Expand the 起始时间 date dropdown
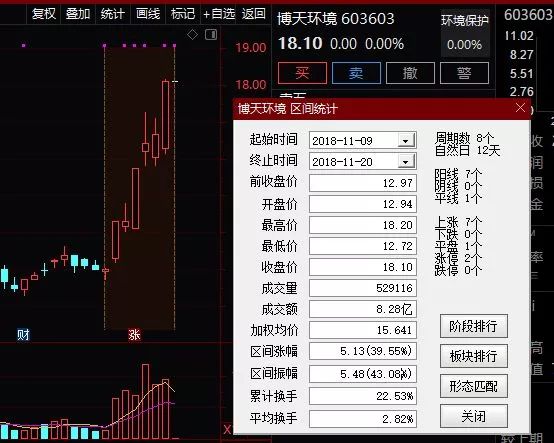554x443 pixels. 406,141
